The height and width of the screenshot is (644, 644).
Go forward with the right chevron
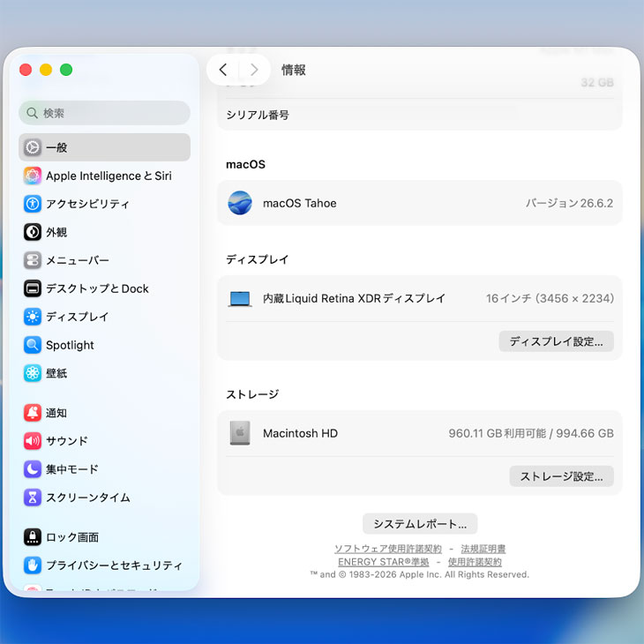coord(254,70)
